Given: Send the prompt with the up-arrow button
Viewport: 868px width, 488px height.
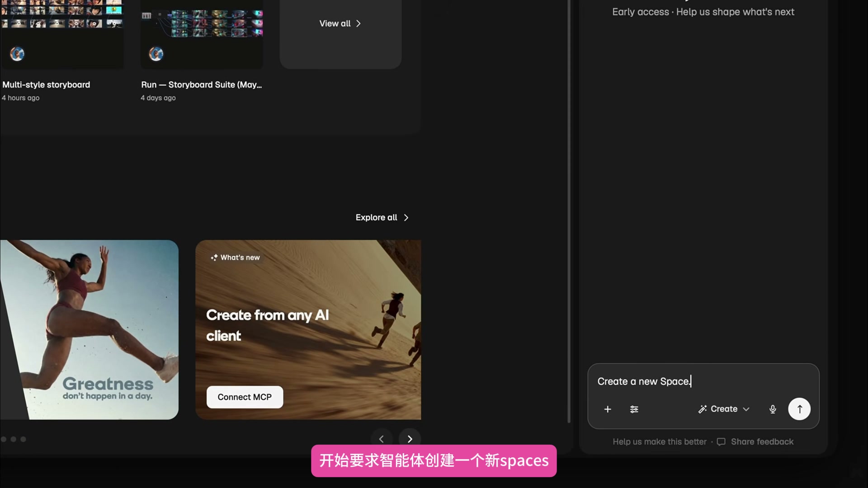Looking at the screenshot, I should click(x=799, y=409).
